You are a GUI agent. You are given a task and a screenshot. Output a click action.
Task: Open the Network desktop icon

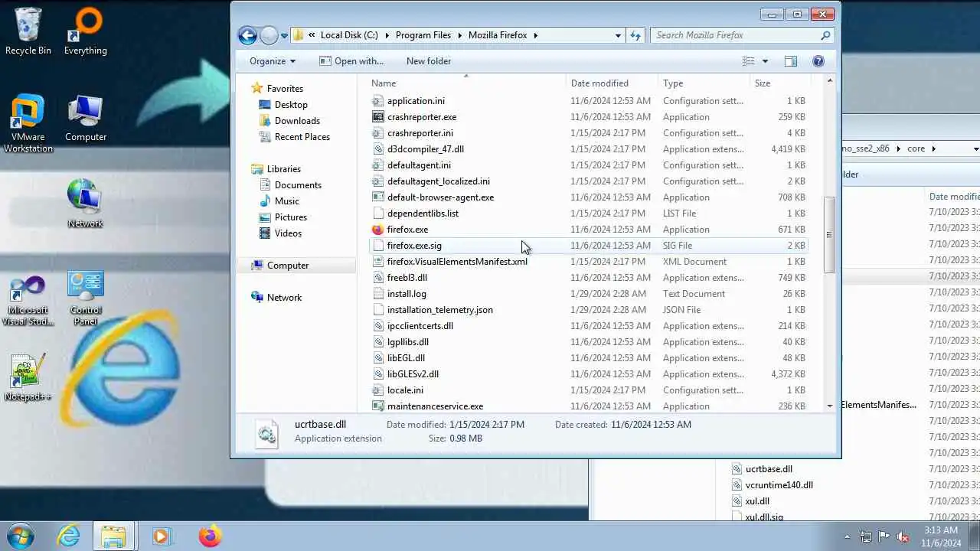85,204
